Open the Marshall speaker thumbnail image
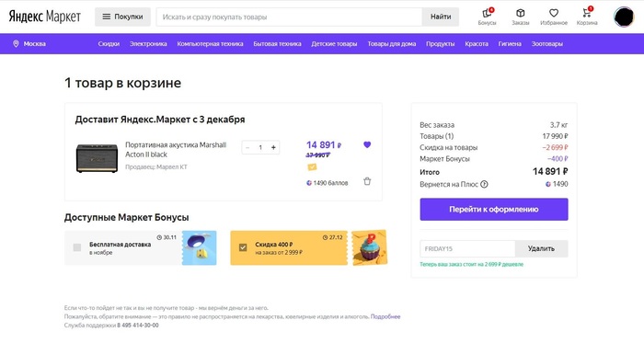Screen dimensions: 644x355 pos(97,158)
